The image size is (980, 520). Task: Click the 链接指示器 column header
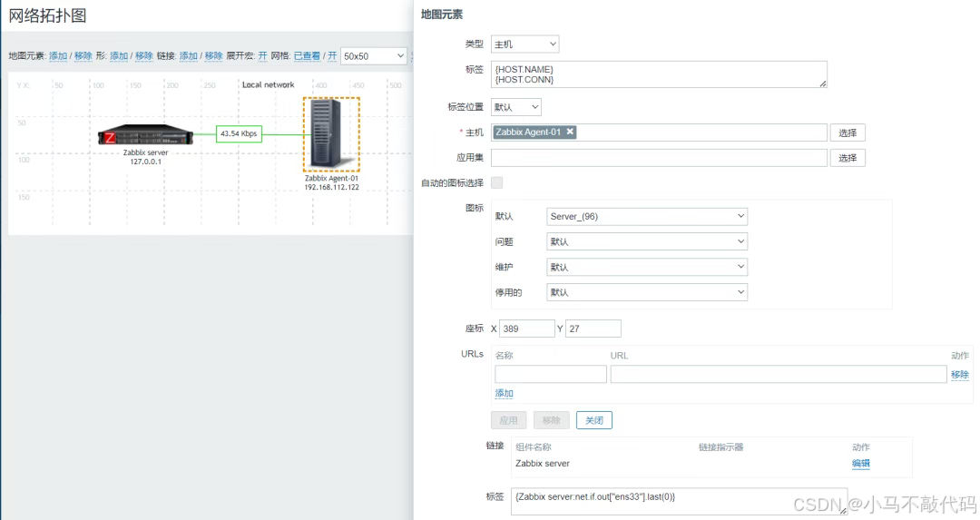(x=720, y=446)
